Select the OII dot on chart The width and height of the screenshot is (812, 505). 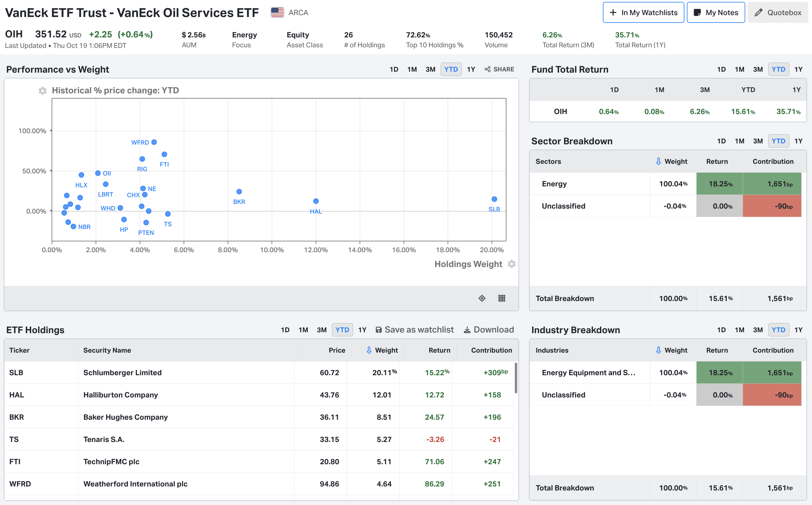[x=98, y=173]
